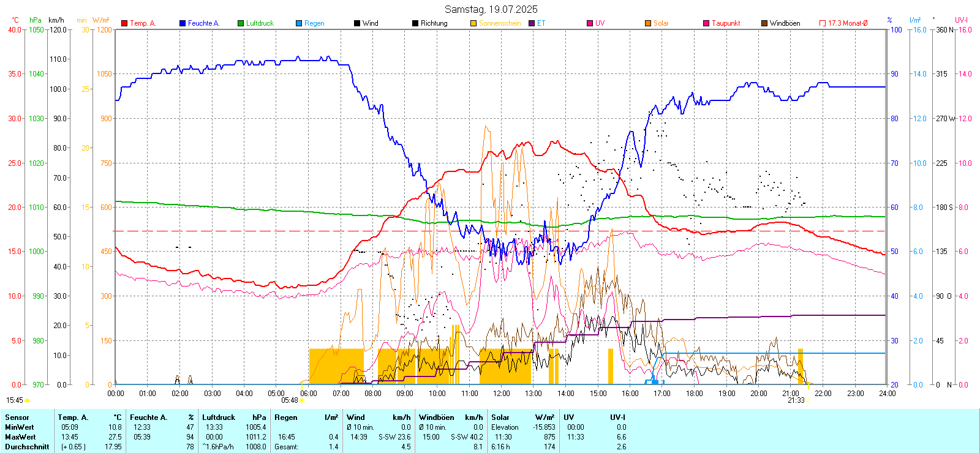Toggle the 17.3 Monat-Ø outline box
The width and height of the screenshot is (980, 453).
click(x=823, y=23)
